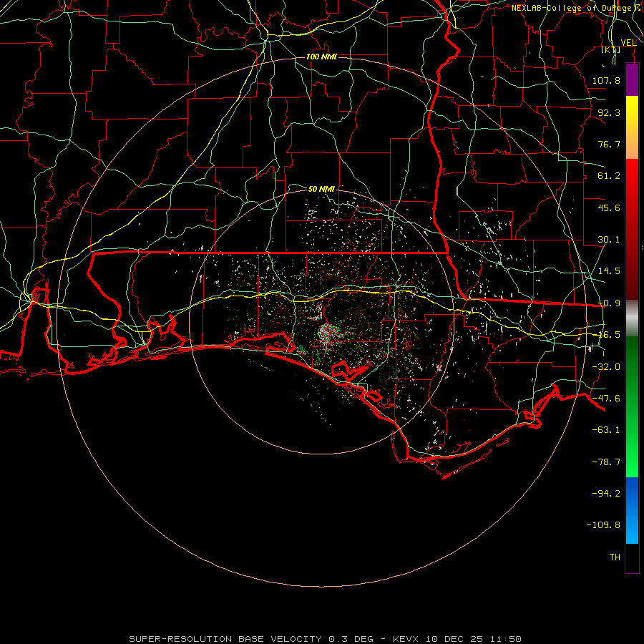Pick the black TH segment of color bar
This screenshot has height=644, width=644.
pos(632,557)
